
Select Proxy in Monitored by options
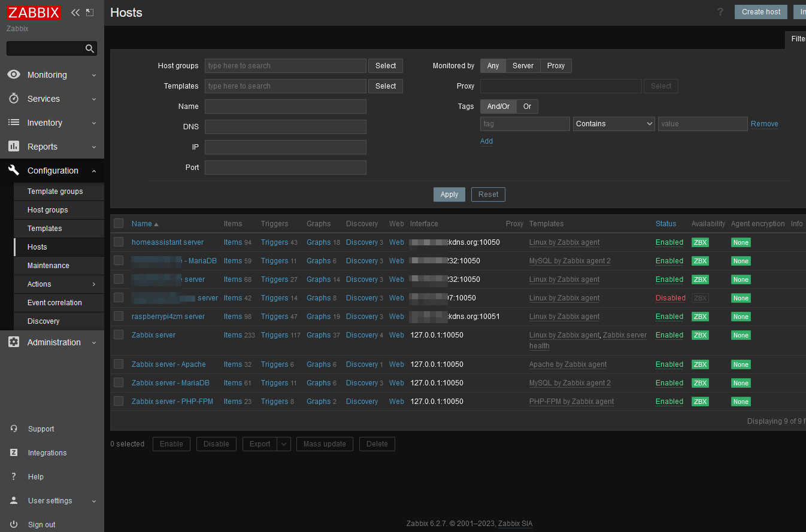(556, 66)
